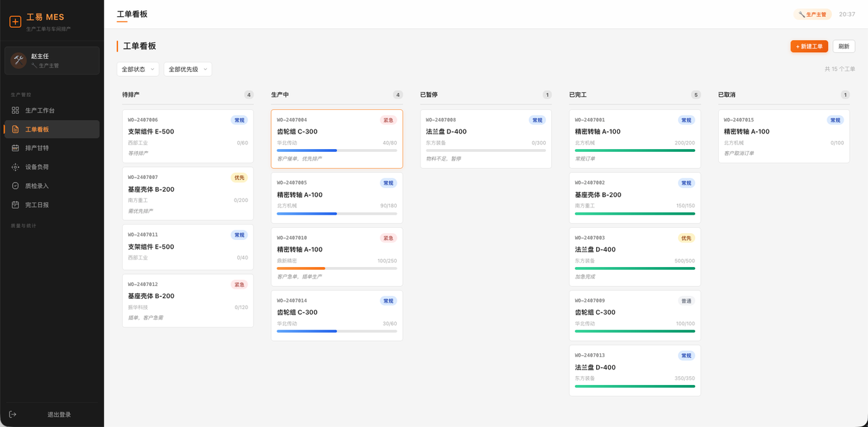Click the 新建工单 button
This screenshot has height=427, width=868.
point(809,46)
